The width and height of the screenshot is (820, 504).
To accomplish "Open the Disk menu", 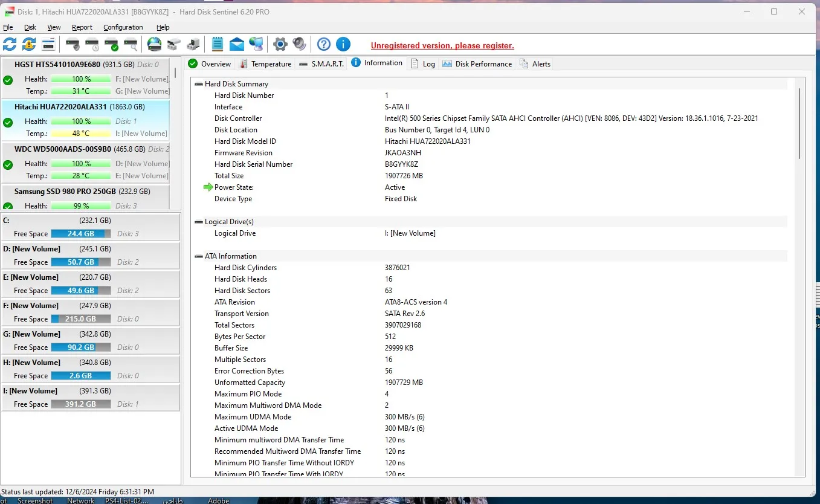I will [30, 27].
